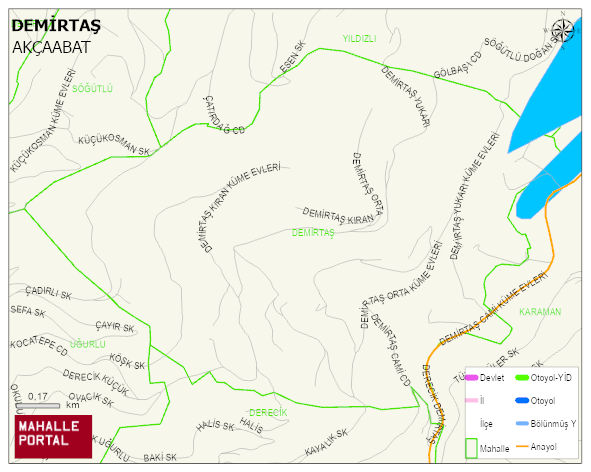Screen dimensions: 591x472
Task: Click the GÖLBAŞI CD street label
Action: coord(458,65)
